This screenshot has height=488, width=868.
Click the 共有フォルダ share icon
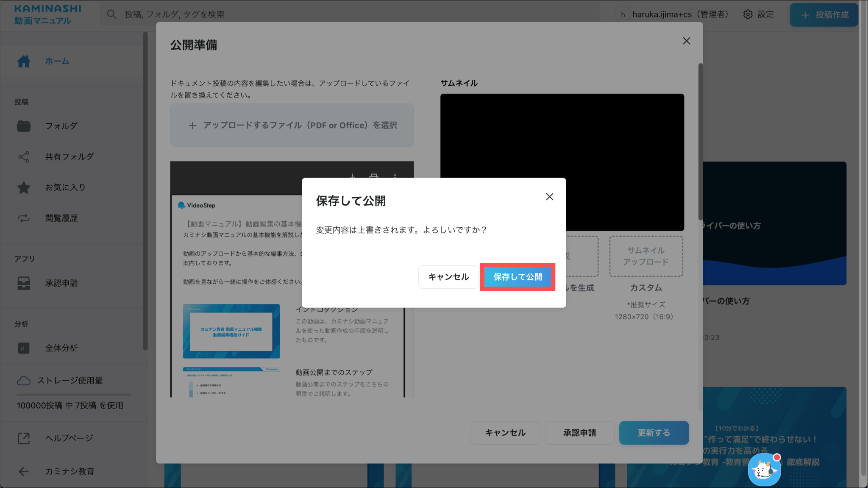point(24,157)
